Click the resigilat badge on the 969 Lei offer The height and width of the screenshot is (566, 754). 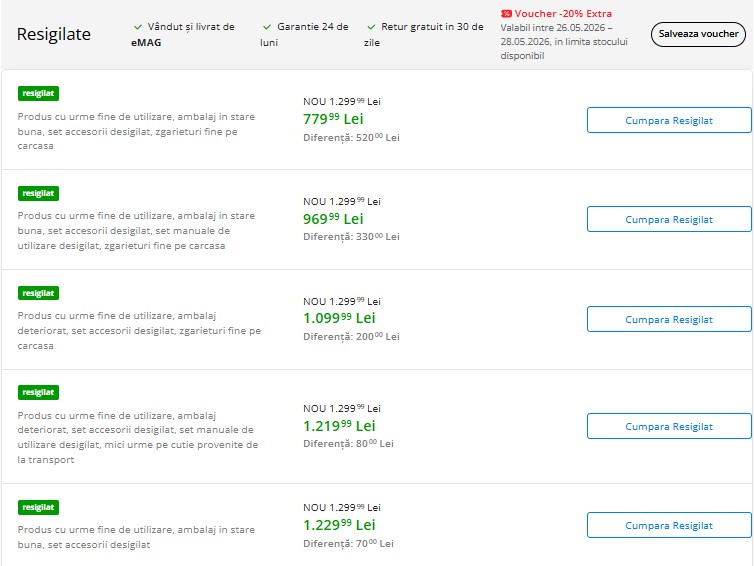point(38,193)
